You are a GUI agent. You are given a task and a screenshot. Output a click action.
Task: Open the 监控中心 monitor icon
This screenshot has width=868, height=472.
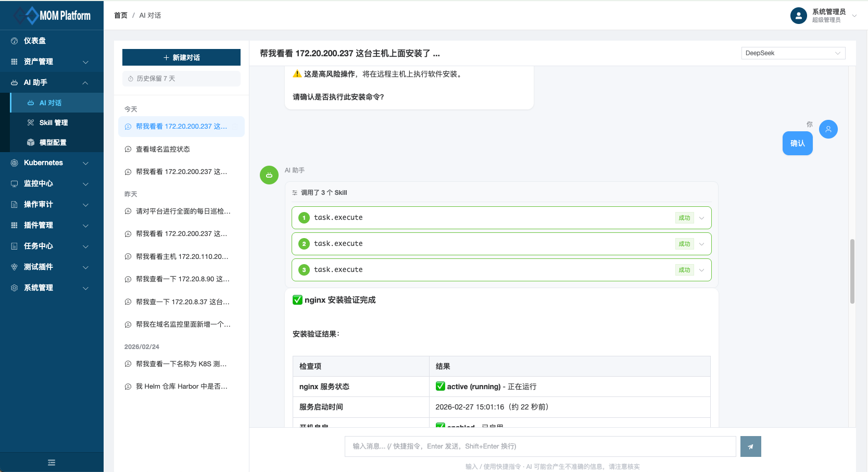[x=14, y=183]
